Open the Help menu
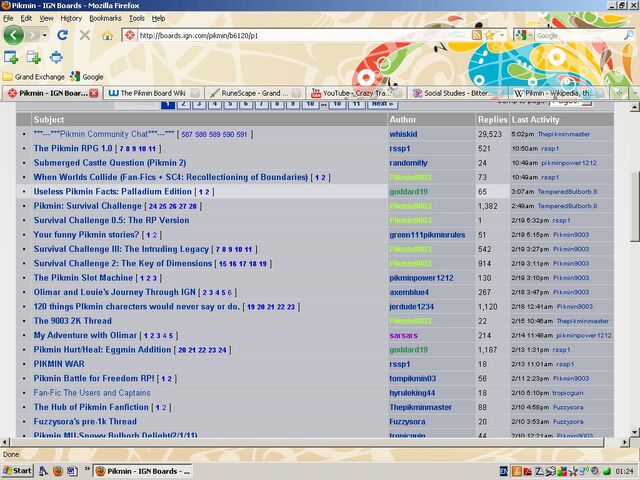This screenshot has width=640, height=480. 158,18
